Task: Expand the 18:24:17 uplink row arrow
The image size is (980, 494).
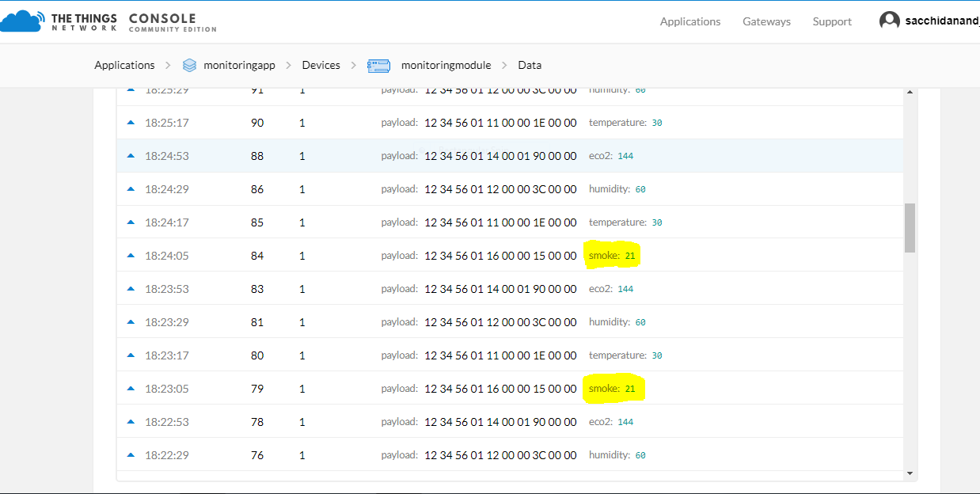Action: click(x=131, y=222)
